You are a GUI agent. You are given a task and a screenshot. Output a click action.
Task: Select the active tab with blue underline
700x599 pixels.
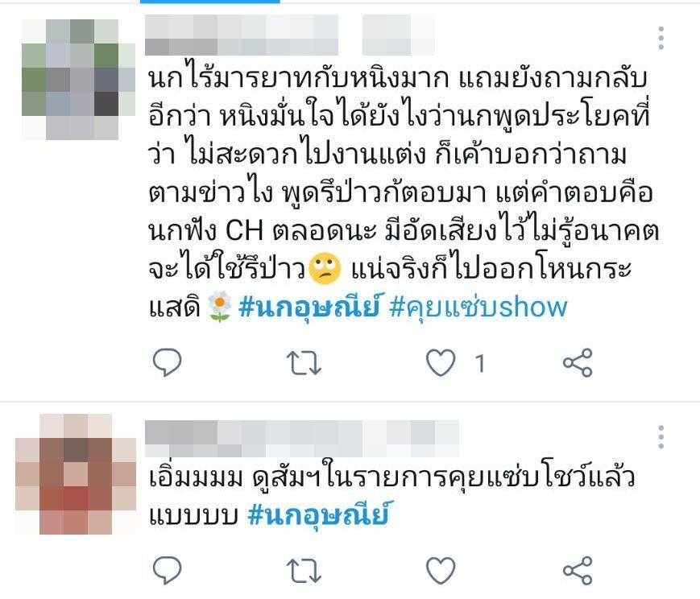pyautogui.click(x=209, y=2)
